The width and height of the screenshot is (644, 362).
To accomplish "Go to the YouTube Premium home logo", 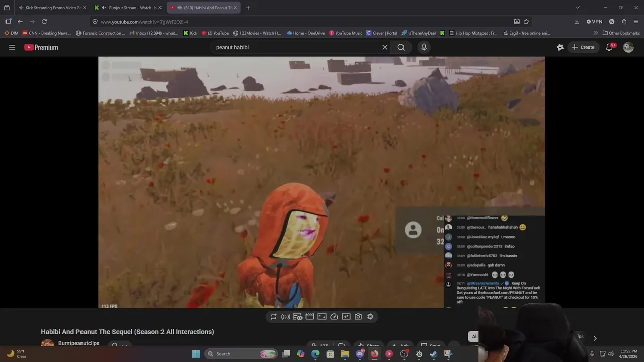I will 41,47.
